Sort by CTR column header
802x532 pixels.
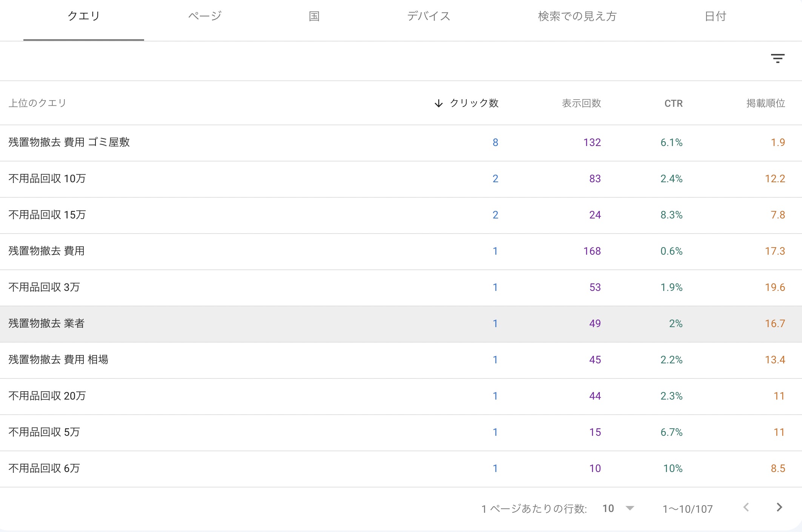click(x=673, y=103)
